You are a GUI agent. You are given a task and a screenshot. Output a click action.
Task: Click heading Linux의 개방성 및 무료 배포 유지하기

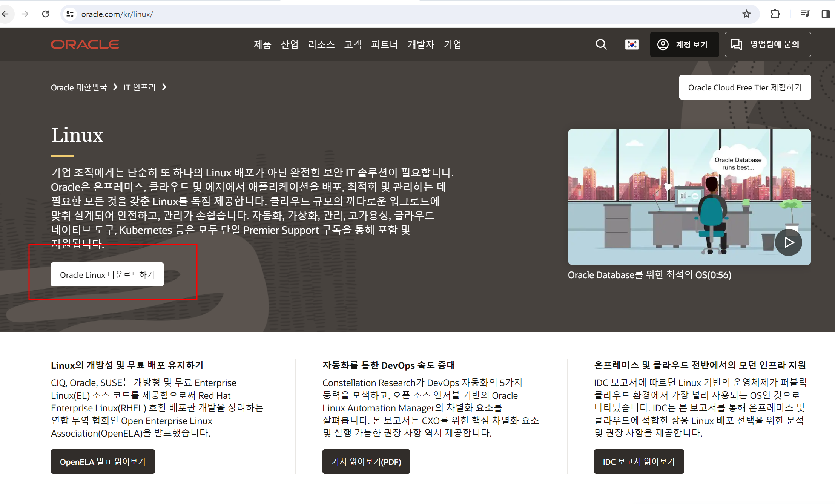click(x=127, y=365)
